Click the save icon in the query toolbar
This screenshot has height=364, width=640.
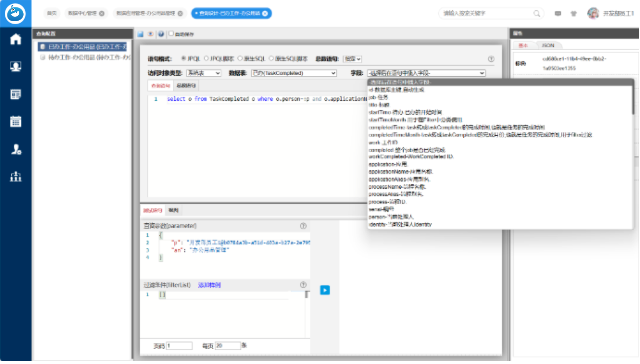pos(140,34)
